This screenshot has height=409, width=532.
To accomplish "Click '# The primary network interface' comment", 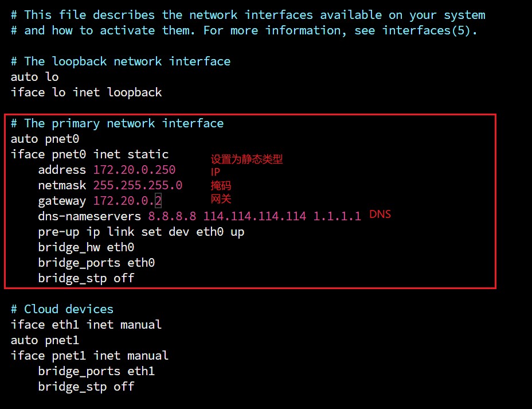I will pos(117,123).
